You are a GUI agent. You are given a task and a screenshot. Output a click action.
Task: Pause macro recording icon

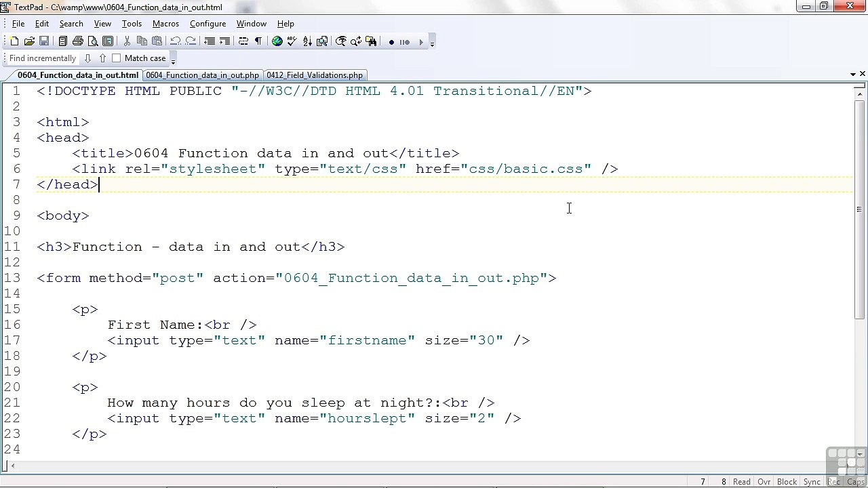405,42
